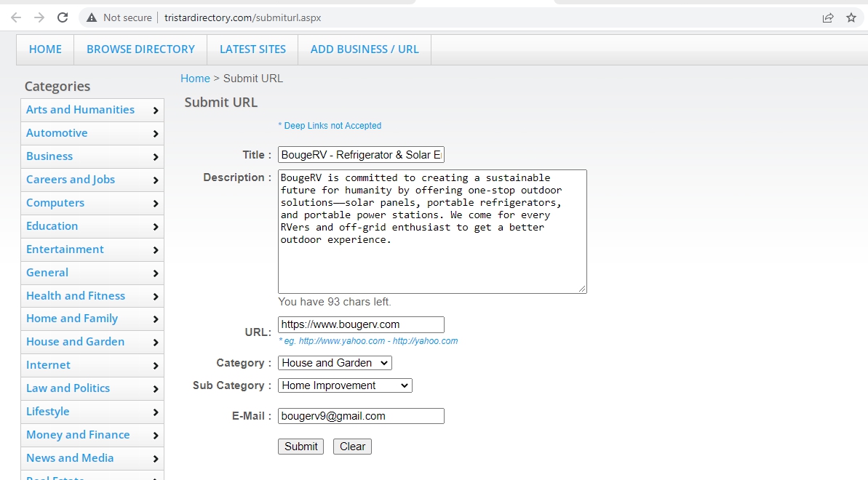
Task: Click the yahoo.com example URL hint
Action: (x=368, y=341)
